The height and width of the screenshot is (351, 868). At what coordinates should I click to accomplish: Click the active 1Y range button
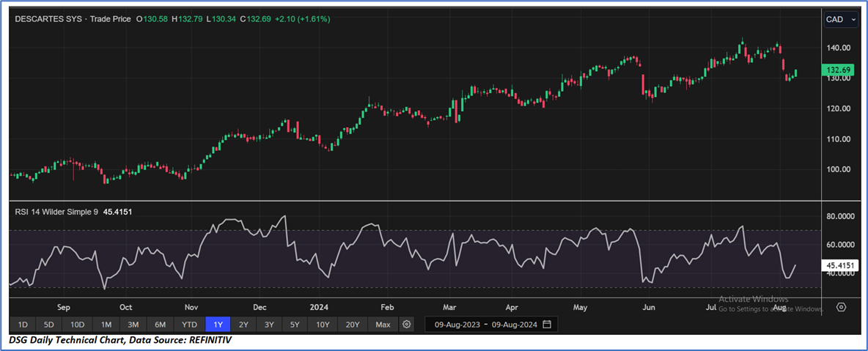pos(218,324)
